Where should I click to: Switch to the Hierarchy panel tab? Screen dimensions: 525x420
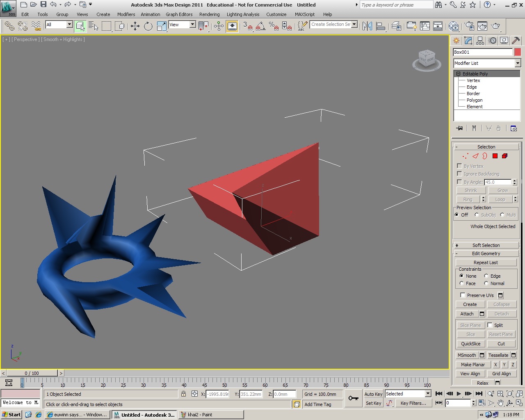tap(480, 41)
